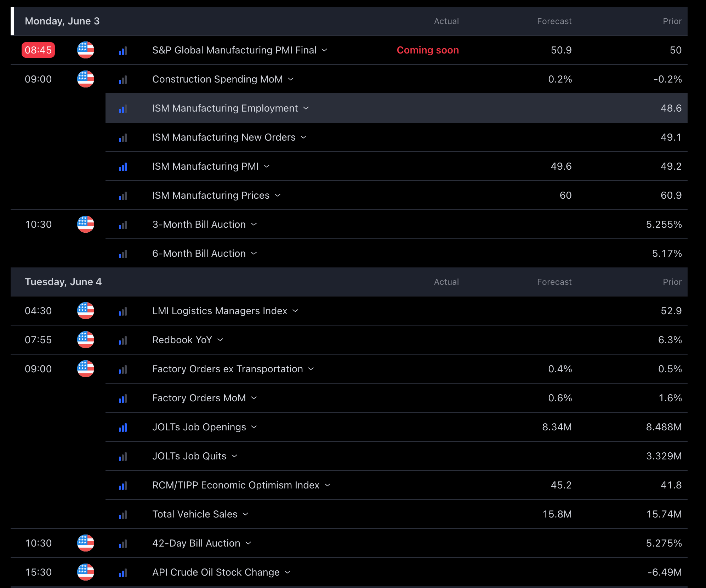Expand the Redbook YoY chevron

pyautogui.click(x=220, y=340)
